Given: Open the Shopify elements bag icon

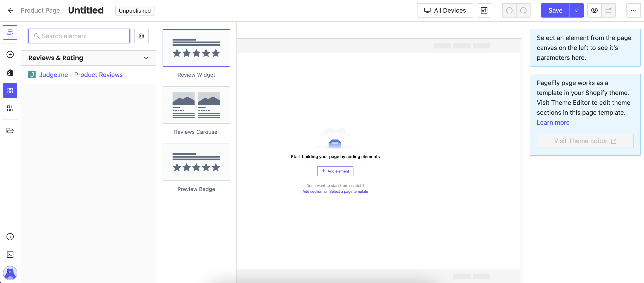Looking at the screenshot, I should click(x=10, y=72).
